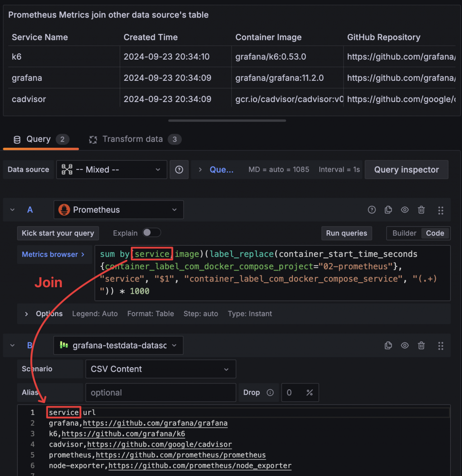
Task: Toggle the Explain switch
Action: [x=152, y=233]
